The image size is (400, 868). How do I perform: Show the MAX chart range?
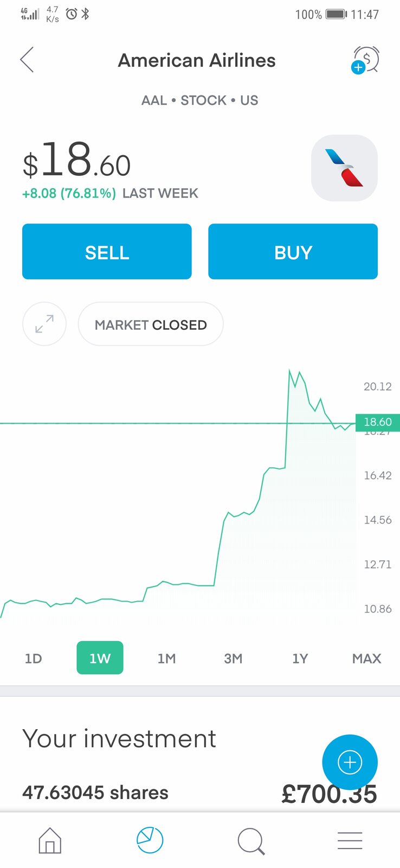pyautogui.click(x=366, y=658)
